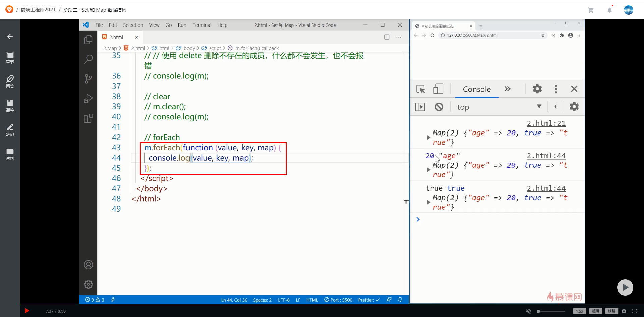Expand Map(2) object under 20 "age" log
This screenshot has height=317, width=644.
428,170
